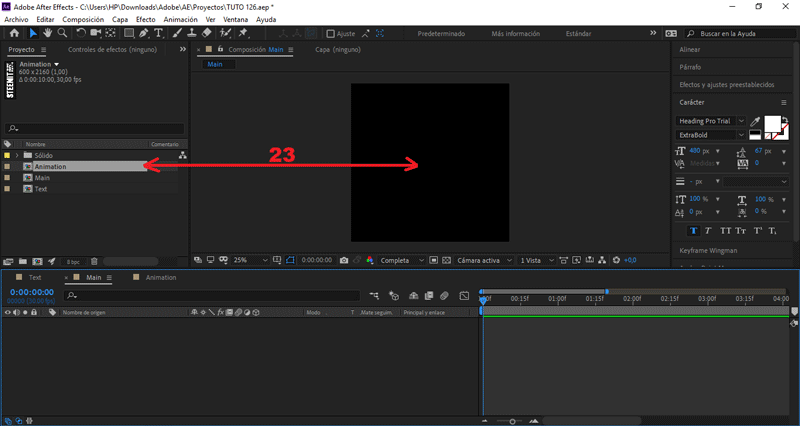Open the show channel and color management icon
Viewport: 800px width, 426px height.
pyautogui.click(x=370, y=260)
